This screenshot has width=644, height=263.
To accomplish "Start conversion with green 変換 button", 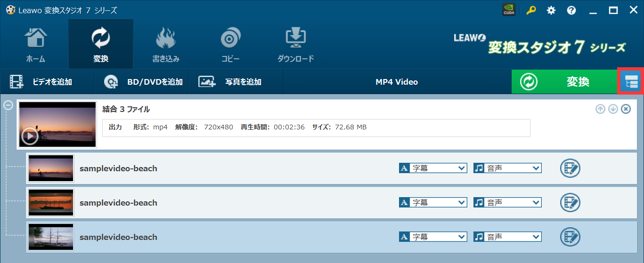I will [564, 82].
